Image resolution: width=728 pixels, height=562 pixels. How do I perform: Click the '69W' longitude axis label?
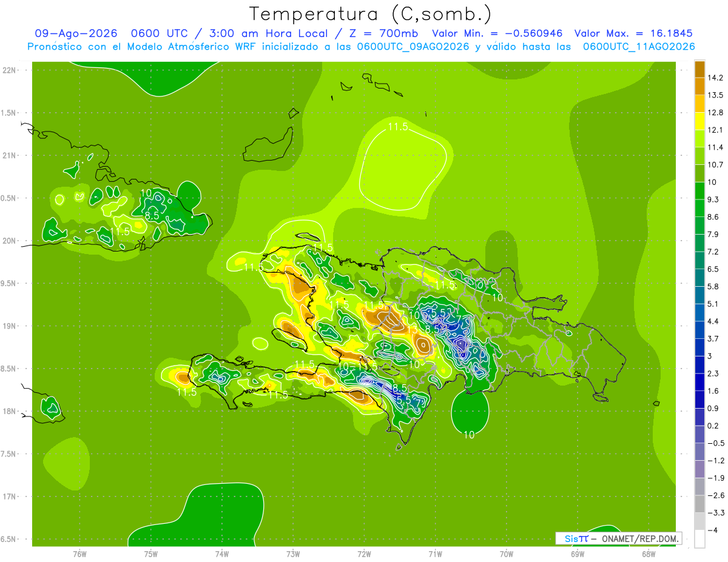578,554
